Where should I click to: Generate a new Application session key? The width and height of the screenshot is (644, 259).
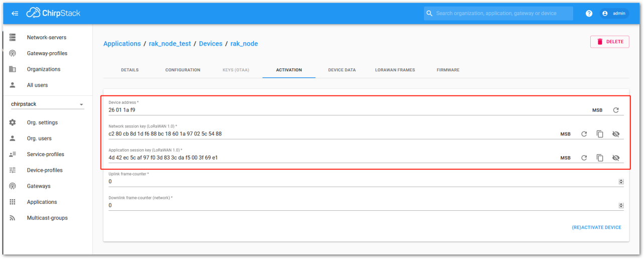pos(584,158)
